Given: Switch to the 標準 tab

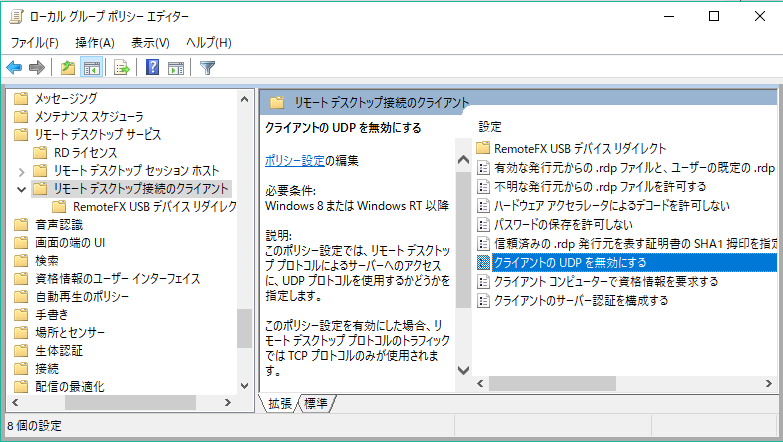Looking at the screenshot, I should [x=316, y=404].
